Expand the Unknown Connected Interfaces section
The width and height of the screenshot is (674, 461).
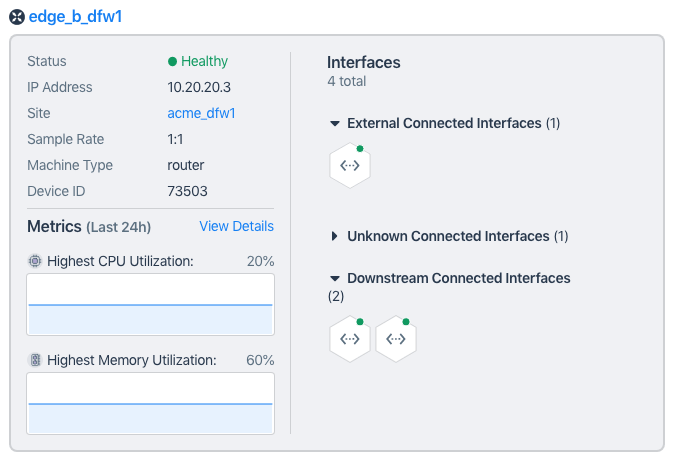[335, 237]
